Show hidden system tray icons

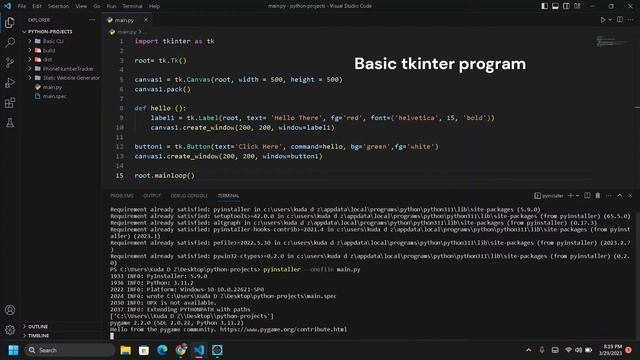coord(529,350)
